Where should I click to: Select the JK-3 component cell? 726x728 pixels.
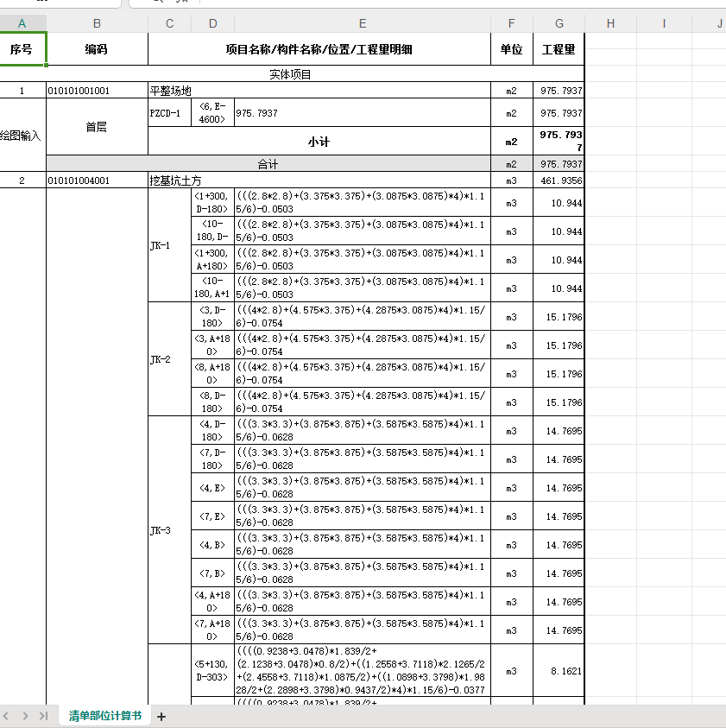[x=169, y=530]
